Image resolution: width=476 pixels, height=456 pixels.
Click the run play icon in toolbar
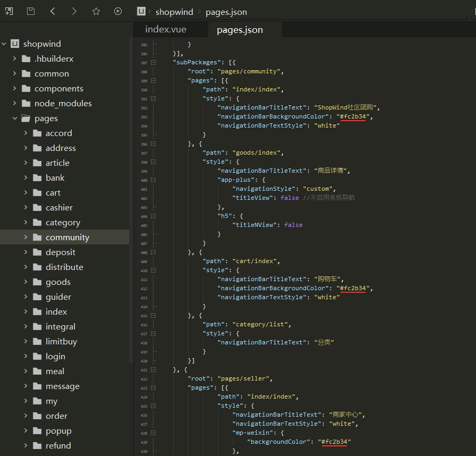pyautogui.click(x=118, y=11)
